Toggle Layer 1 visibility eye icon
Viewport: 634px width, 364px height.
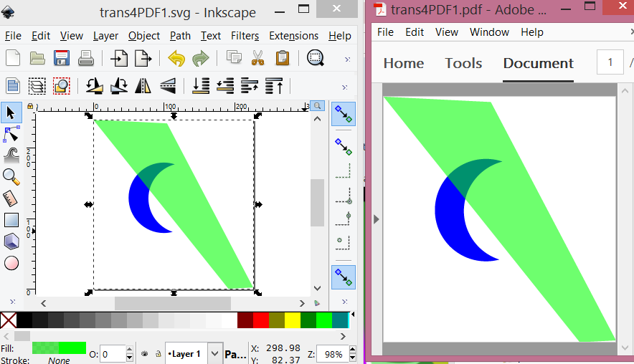tap(144, 354)
